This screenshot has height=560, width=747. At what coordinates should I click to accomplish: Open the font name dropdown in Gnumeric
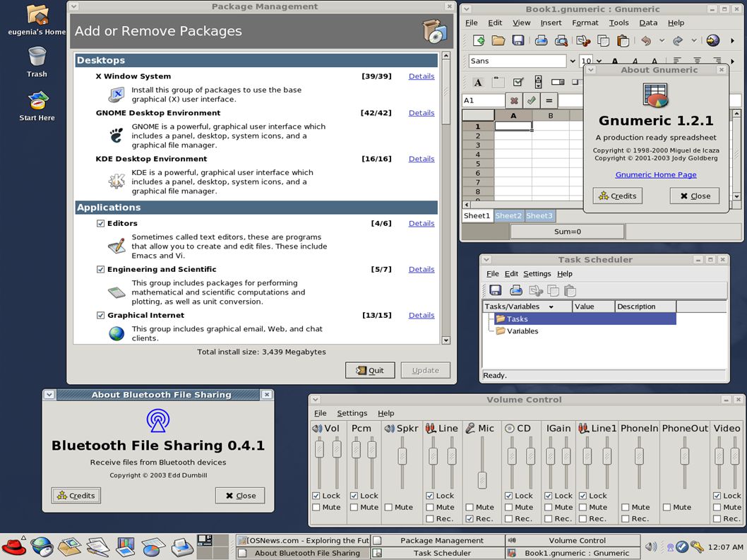tap(572, 61)
